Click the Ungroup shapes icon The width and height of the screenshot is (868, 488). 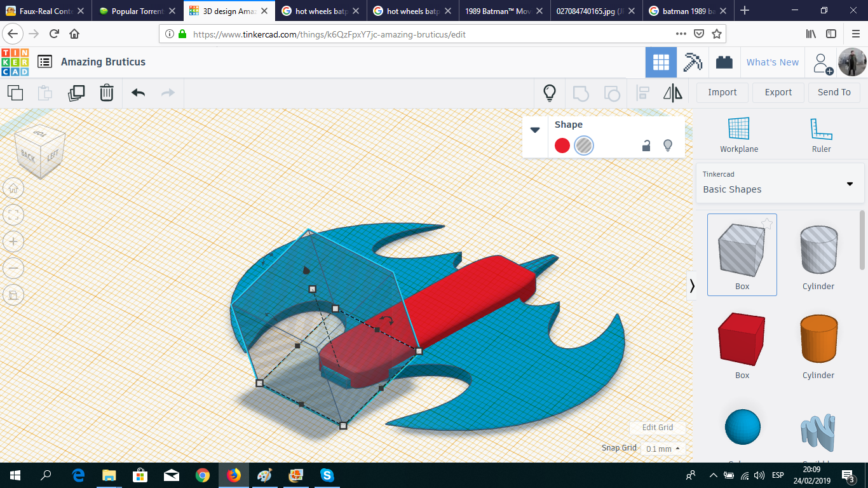click(611, 93)
